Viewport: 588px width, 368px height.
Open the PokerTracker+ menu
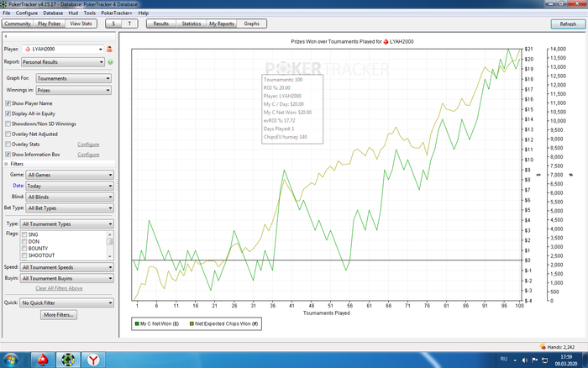coord(117,13)
